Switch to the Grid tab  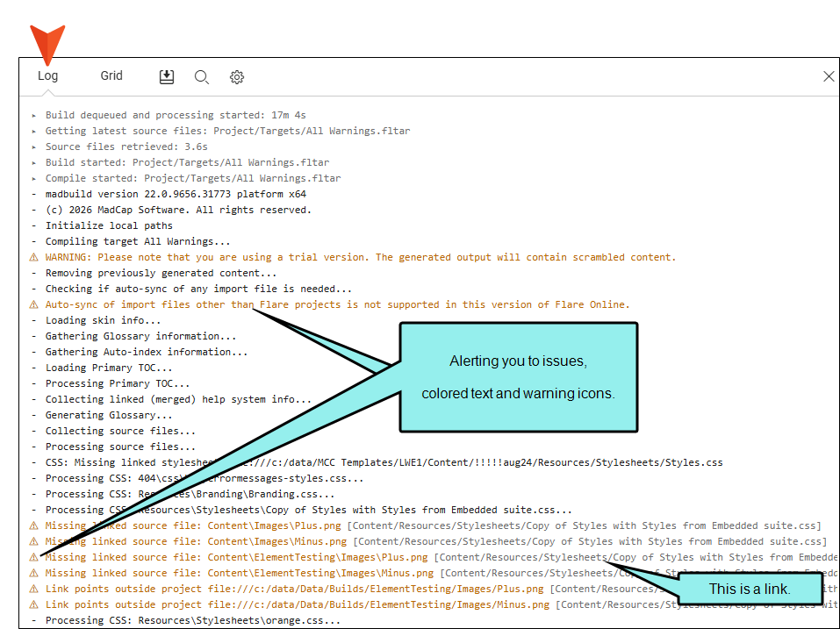coord(111,76)
